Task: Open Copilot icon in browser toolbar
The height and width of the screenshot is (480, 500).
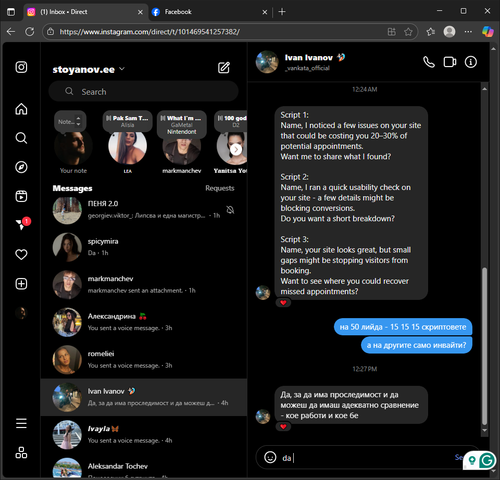Action: point(488,32)
